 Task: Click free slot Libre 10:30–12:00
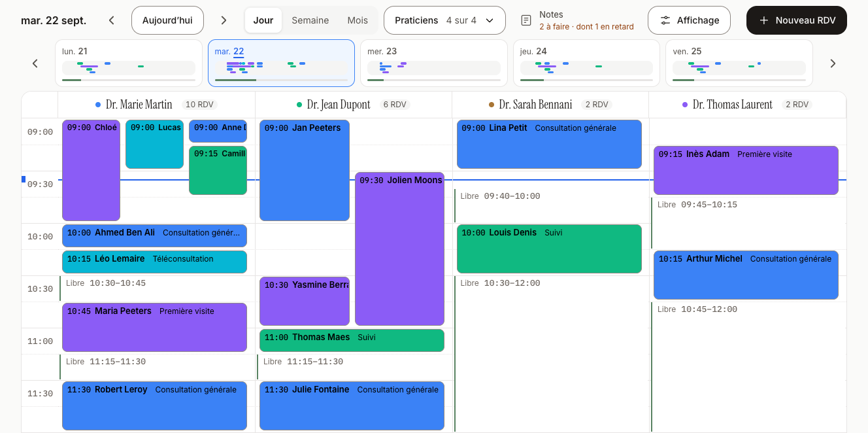pyautogui.click(x=549, y=353)
